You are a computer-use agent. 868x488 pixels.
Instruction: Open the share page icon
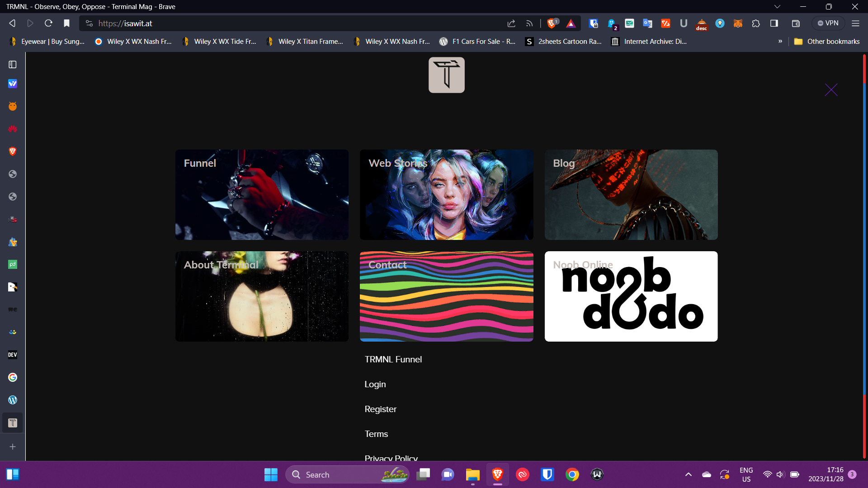(511, 23)
